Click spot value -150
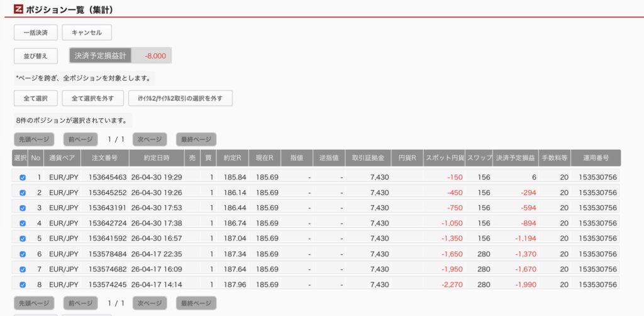The image size is (644, 316). (455, 178)
